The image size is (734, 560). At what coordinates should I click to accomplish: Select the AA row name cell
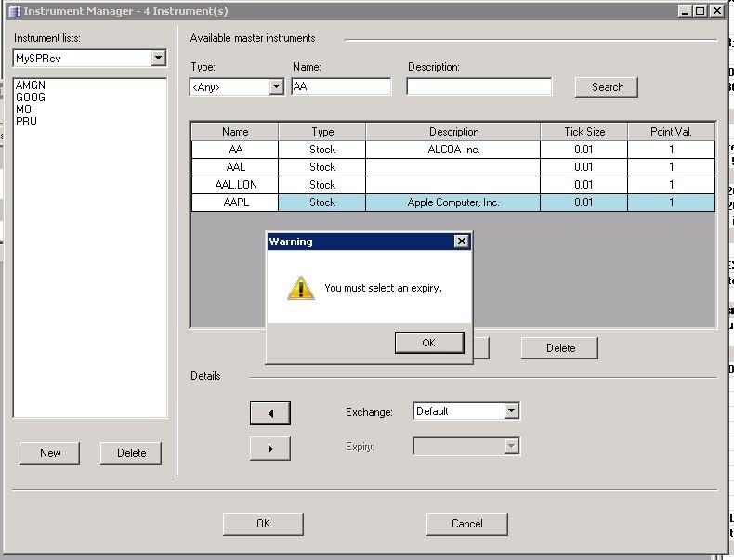coord(235,150)
